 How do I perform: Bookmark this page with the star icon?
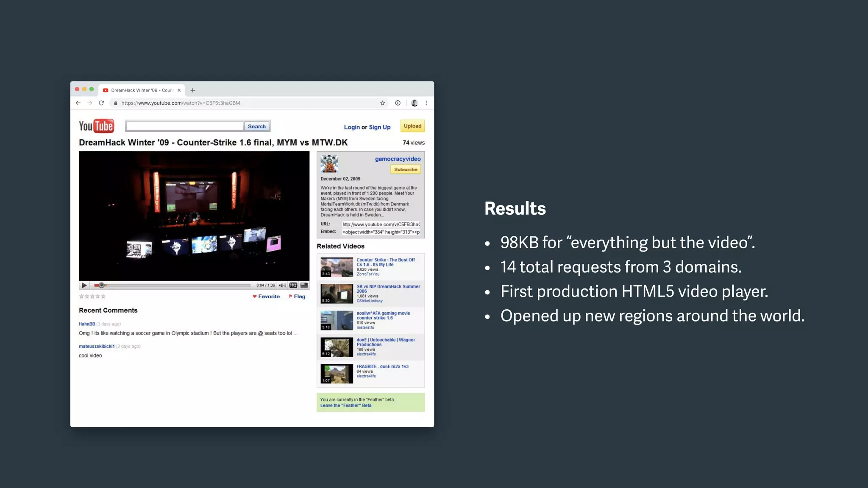(x=383, y=103)
